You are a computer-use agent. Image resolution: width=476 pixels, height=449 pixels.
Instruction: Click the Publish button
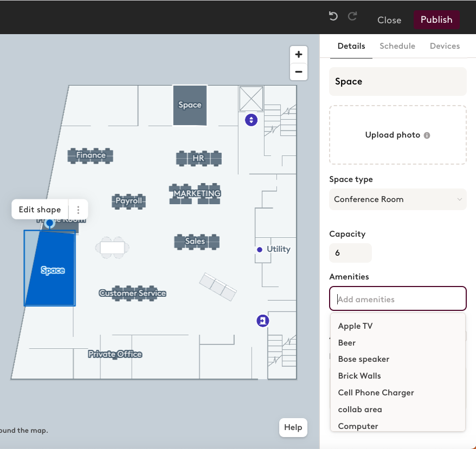coord(436,19)
